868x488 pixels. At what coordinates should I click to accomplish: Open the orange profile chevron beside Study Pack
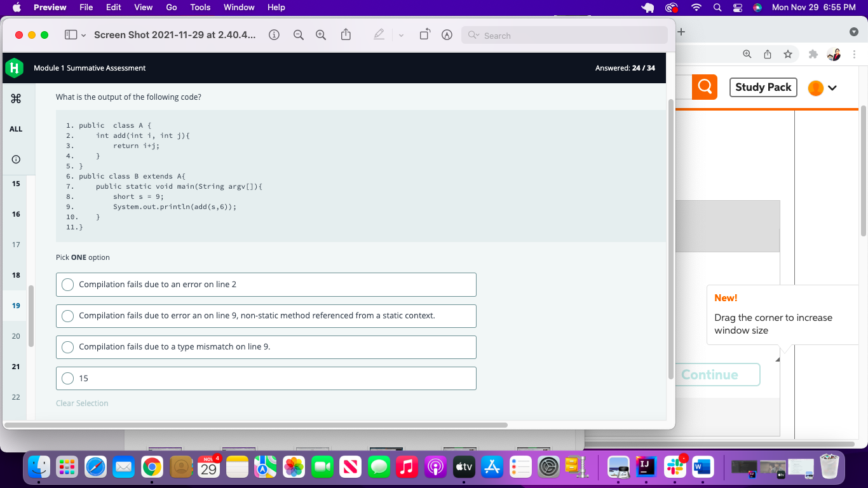832,87
